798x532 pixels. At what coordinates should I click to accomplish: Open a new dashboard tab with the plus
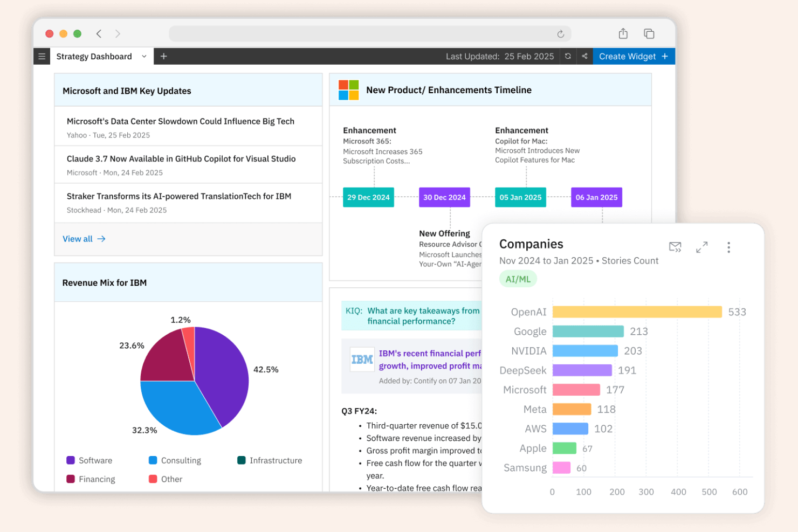pyautogui.click(x=163, y=56)
